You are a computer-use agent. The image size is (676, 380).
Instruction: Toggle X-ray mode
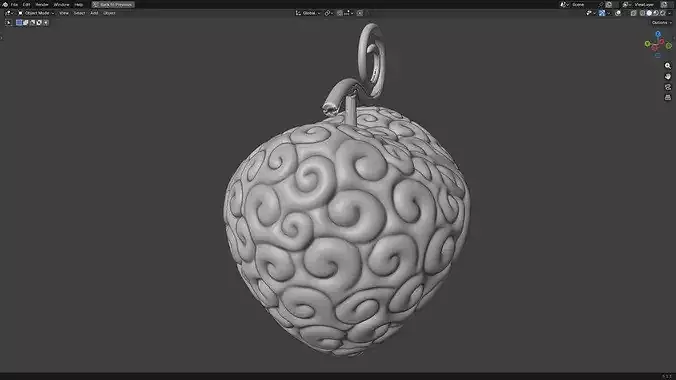click(633, 13)
